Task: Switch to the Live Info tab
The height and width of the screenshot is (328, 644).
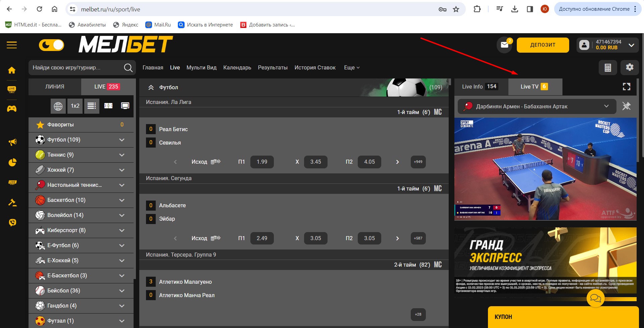Action: (480, 87)
